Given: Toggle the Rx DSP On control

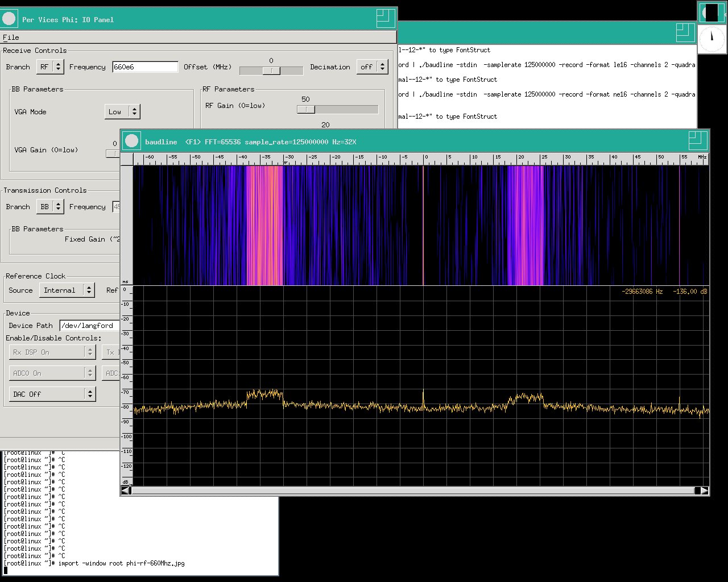Looking at the screenshot, I should coord(52,352).
